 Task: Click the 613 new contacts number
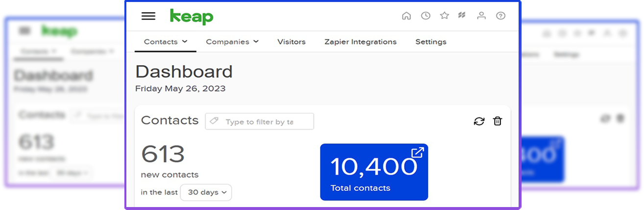pos(163,155)
